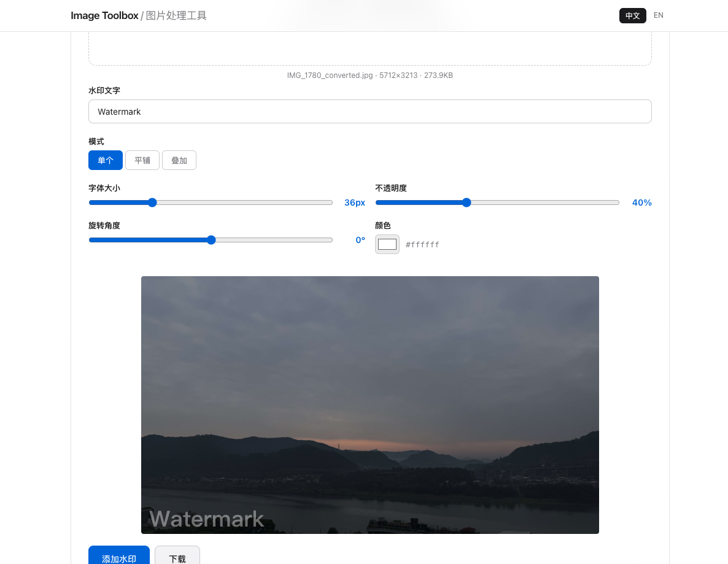Switch language to EN
Viewport: 728px width, 564px height.
point(659,15)
